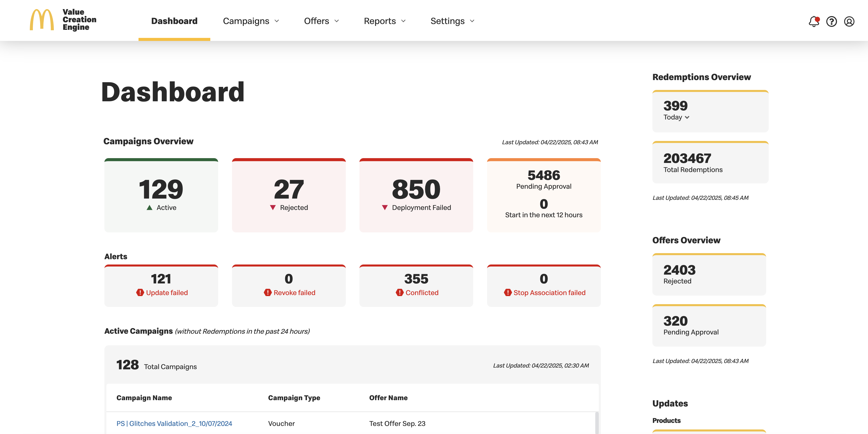Viewport: 868px width, 434px height.
Task: Open the user profile icon
Action: [849, 21]
